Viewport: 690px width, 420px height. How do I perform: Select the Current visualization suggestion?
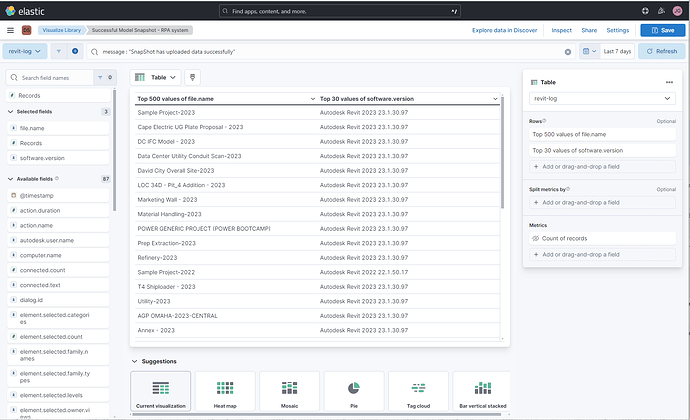[x=161, y=391]
